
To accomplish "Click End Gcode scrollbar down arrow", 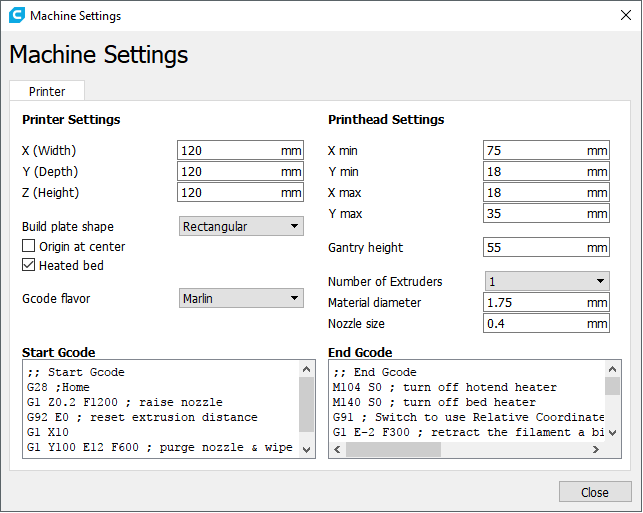I will pyautogui.click(x=612, y=432).
